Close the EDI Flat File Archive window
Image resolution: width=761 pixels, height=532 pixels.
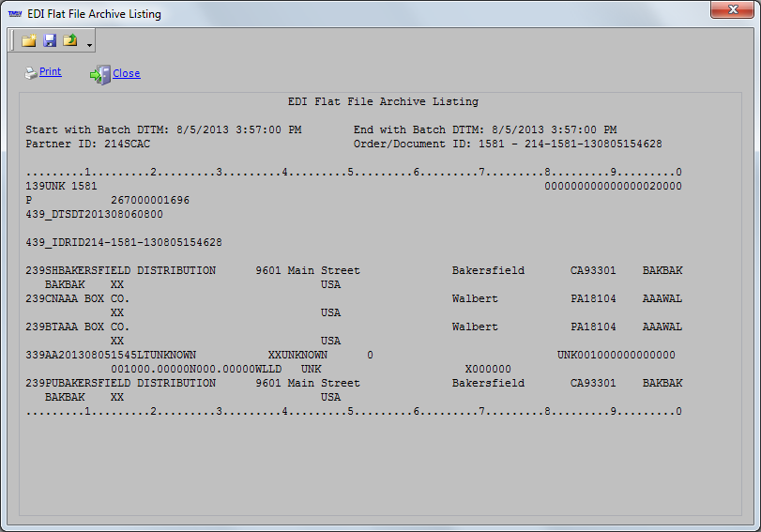pyautogui.click(x=733, y=9)
